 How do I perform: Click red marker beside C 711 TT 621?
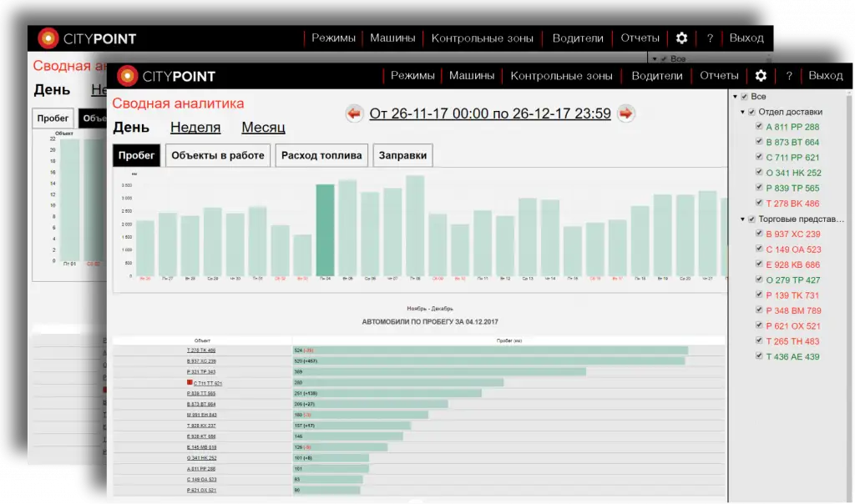[190, 382]
